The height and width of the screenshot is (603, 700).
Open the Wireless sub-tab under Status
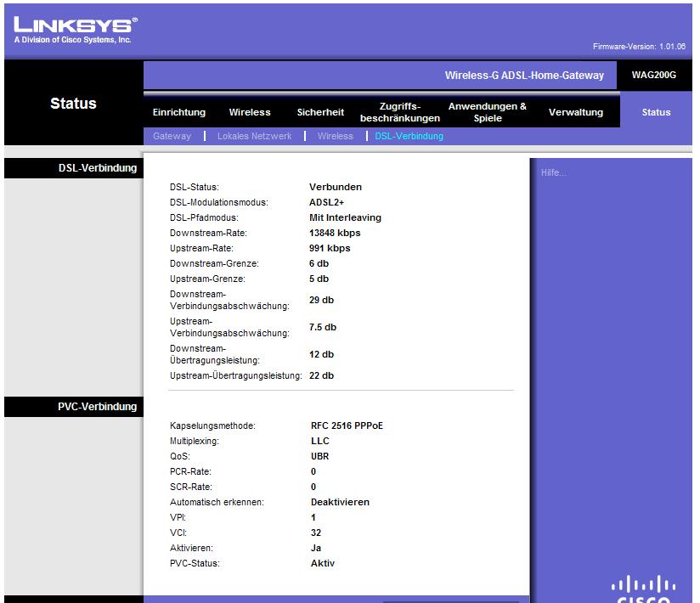(335, 136)
